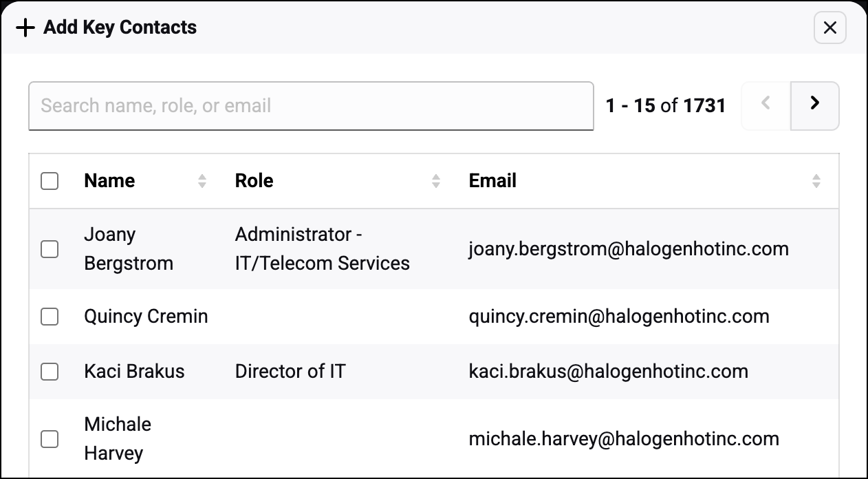
Task: Click joany.bergstrom@halogenhotinc.com email
Action: [x=629, y=249]
